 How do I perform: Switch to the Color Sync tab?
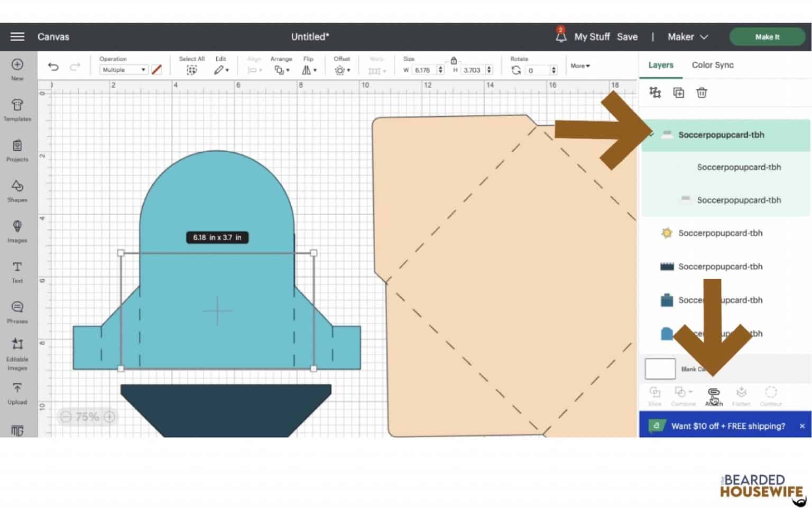[x=712, y=65]
